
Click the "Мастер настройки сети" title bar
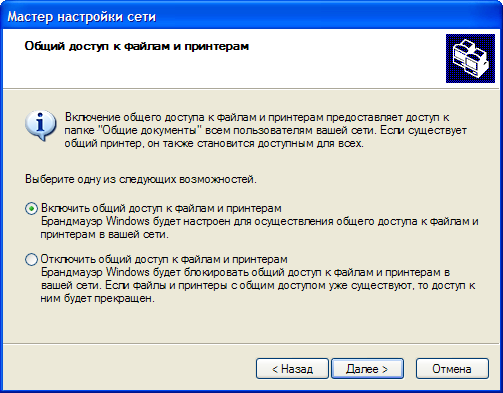pyautogui.click(x=251, y=16)
